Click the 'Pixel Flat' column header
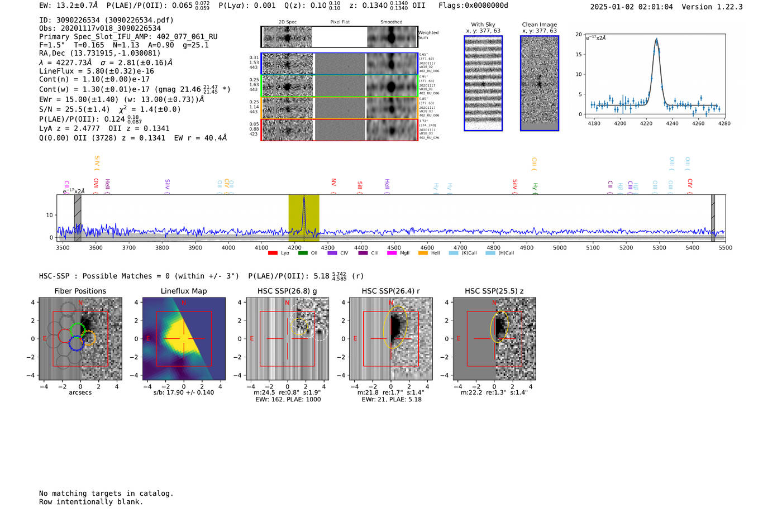The image size is (782, 532). click(340, 22)
